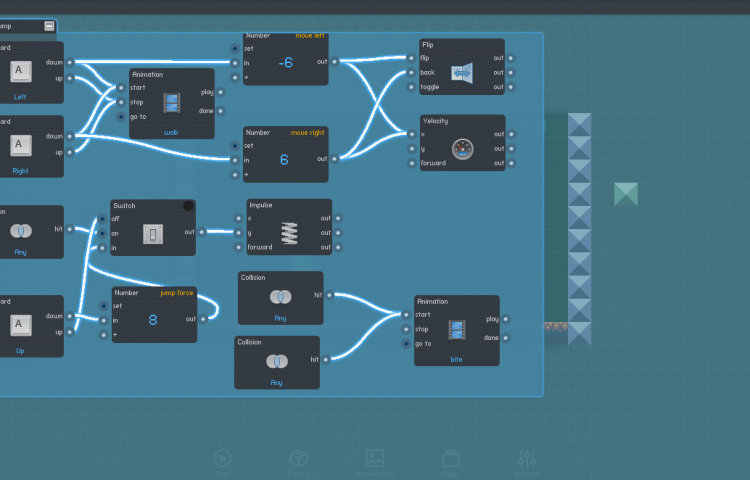Open the Settings sliders icon
Image resolution: width=750 pixels, height=480 pixels.
click(527, 458)
